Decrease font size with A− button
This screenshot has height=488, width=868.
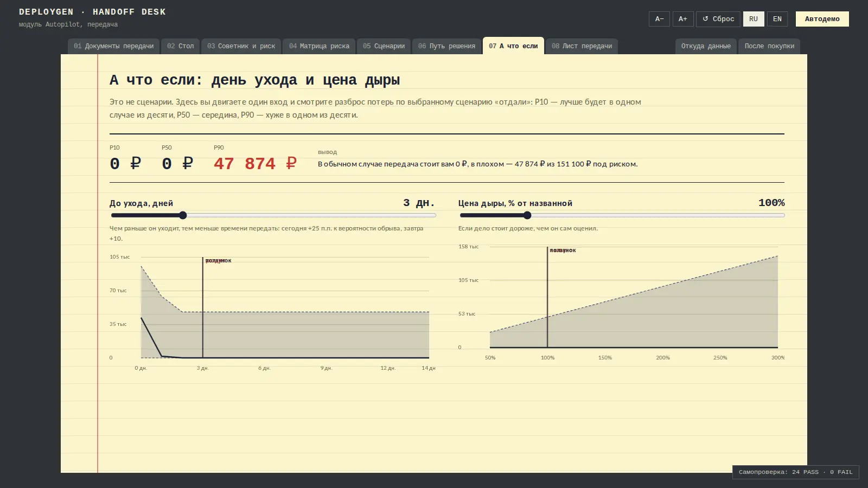[659, 19]
